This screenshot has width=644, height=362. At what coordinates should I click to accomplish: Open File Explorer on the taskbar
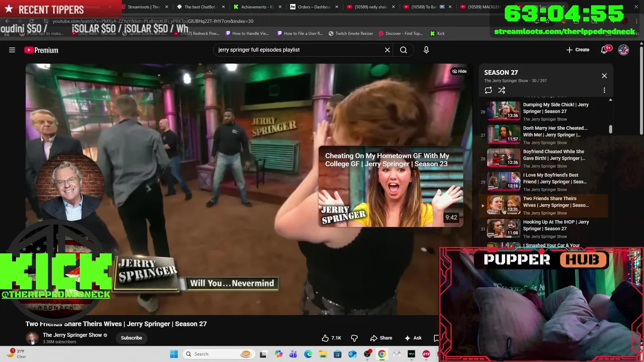(323, 354)
